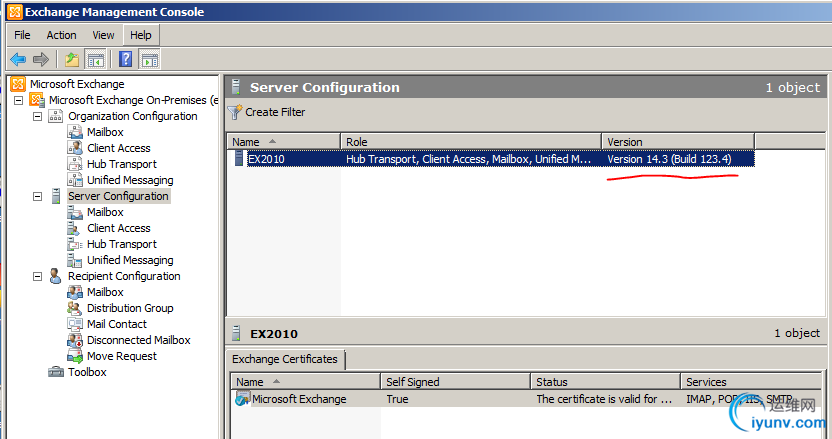Image resolution: width=832 pixels, height=439 pixels.
Task: Sort certificates by Name column header
Action: coord(306,382)
